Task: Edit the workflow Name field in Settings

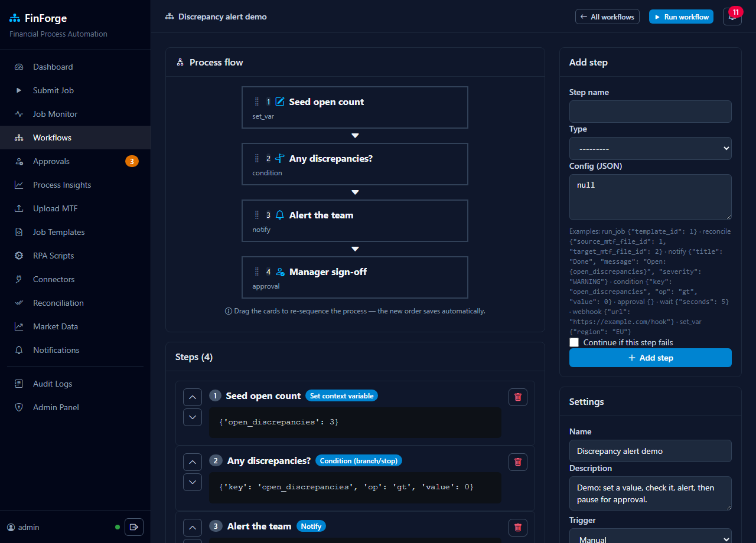Action: [650, 451]
